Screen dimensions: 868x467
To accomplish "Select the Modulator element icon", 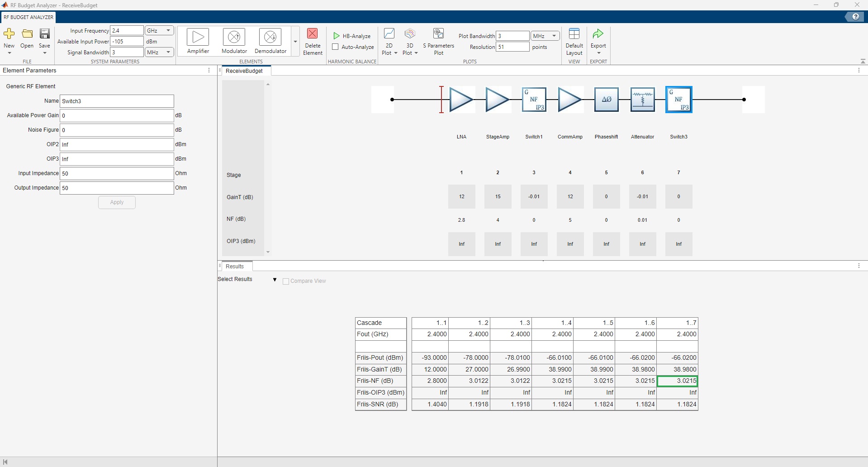I will pos(234,37).
